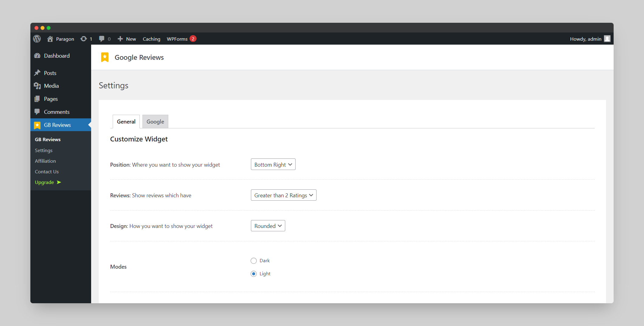Click the WordPress logo icon
Screen dimensions: 644x326
coord(37,39)
